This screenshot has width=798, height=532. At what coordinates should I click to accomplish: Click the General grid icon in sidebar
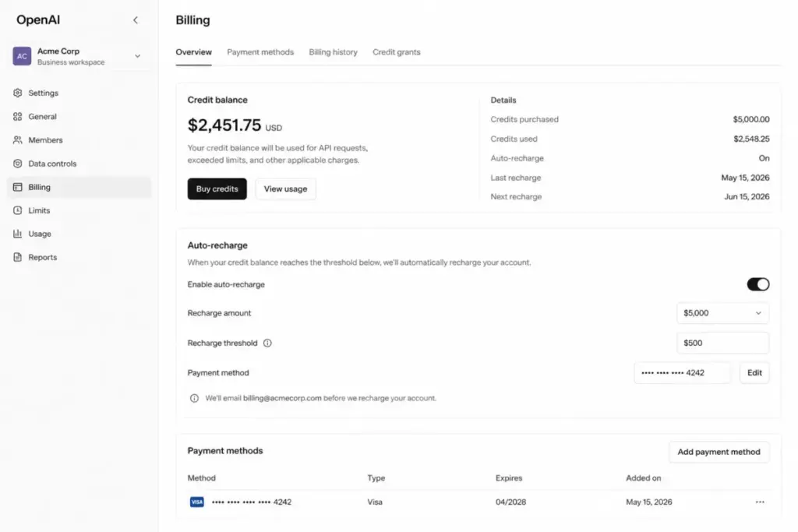[x=18, y=116]
